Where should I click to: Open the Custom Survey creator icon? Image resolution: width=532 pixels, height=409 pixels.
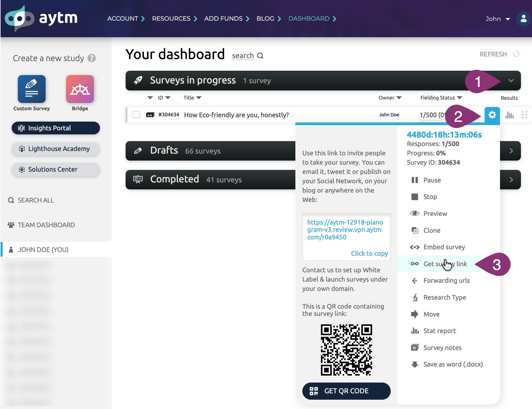pos(32,89)
